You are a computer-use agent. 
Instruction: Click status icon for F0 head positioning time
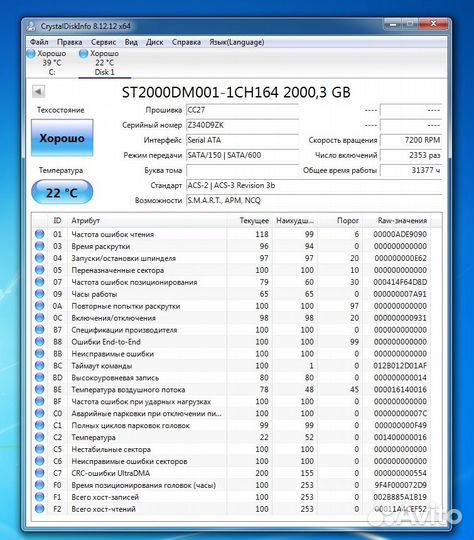coord(40,485)
